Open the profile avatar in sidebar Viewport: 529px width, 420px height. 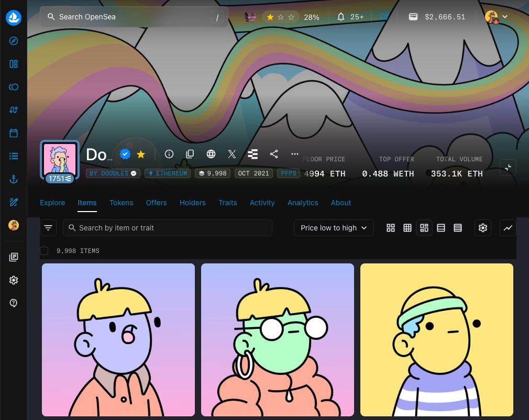[x=14, y=225]
